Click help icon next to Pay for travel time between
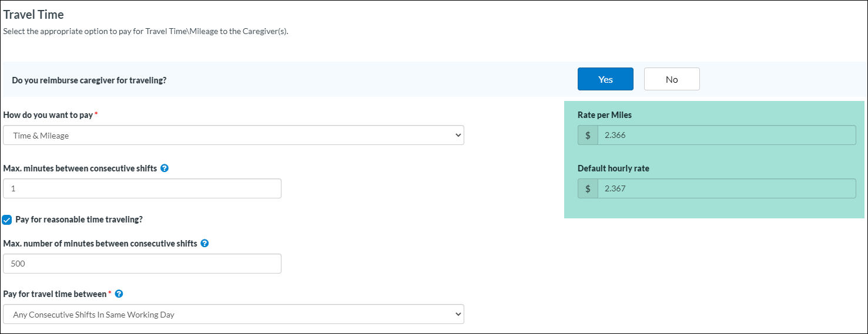The height and width of the screenshot is (334, 868). [x=119, y=293]
